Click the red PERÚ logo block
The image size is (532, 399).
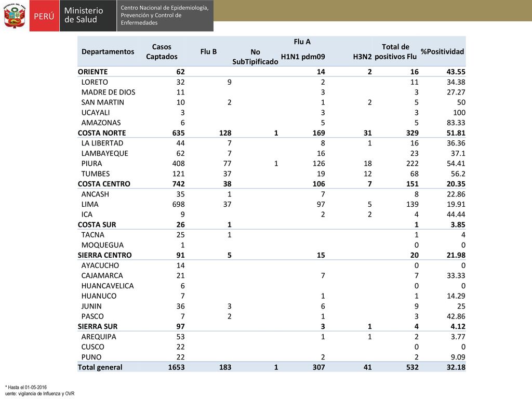(45, 16)
